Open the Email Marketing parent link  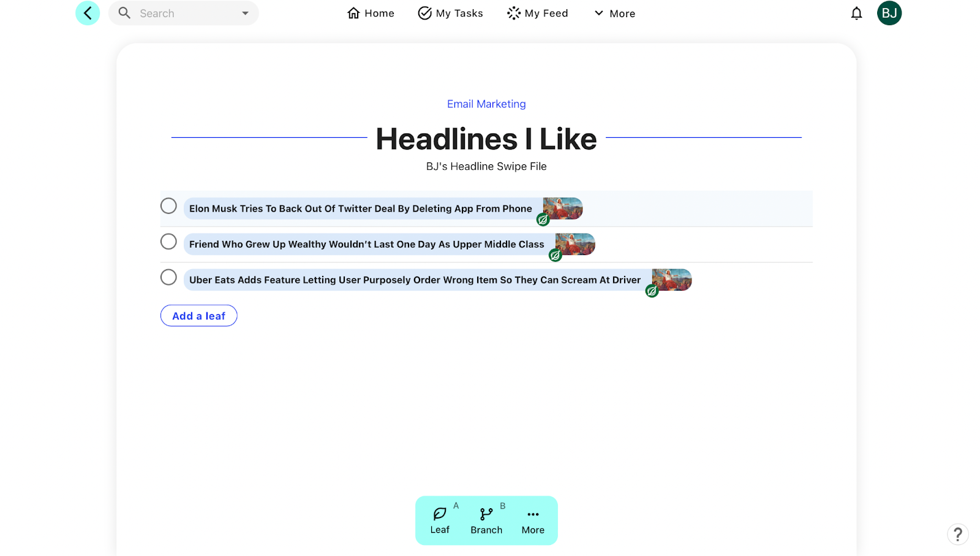click(x=486, y=104)
